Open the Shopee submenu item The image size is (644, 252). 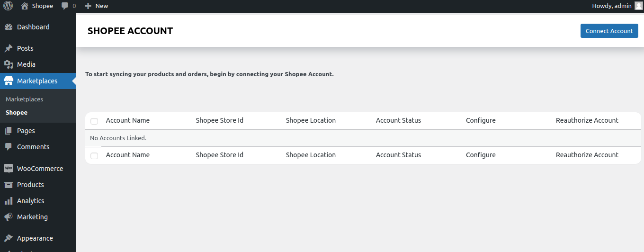(17, 113)
